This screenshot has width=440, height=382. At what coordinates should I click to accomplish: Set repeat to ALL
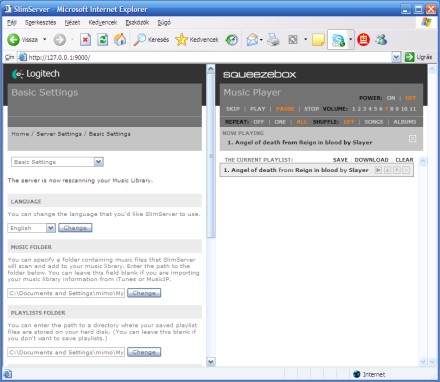pos(301,122)
